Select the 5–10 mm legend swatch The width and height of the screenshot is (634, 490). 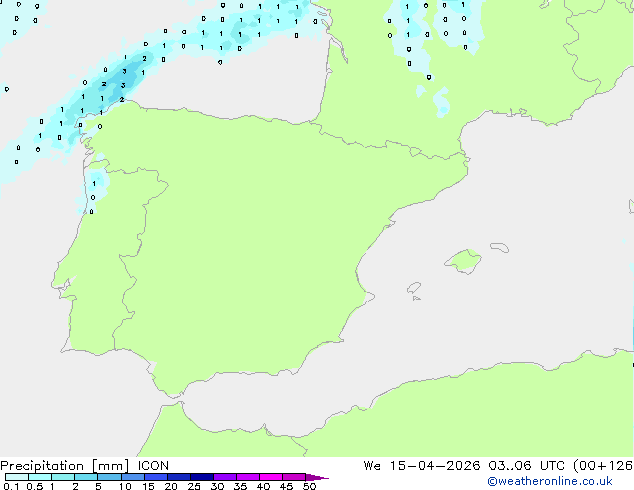[x=109, y=477]
